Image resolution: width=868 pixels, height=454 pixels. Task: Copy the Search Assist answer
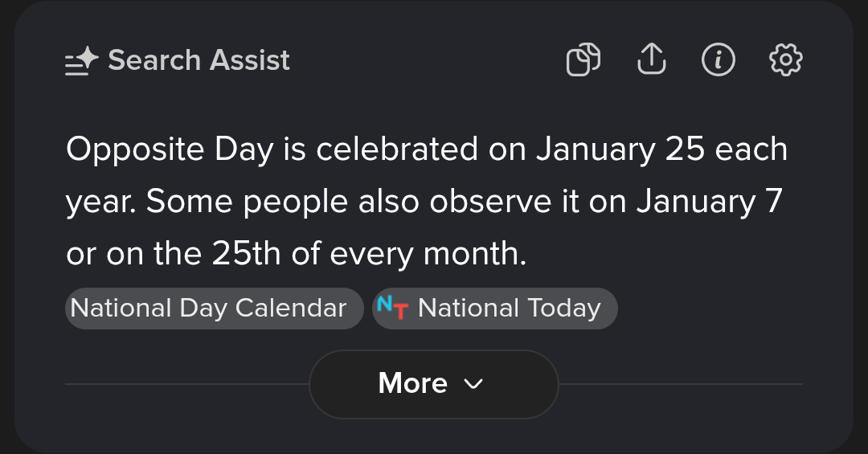point(583,59)
